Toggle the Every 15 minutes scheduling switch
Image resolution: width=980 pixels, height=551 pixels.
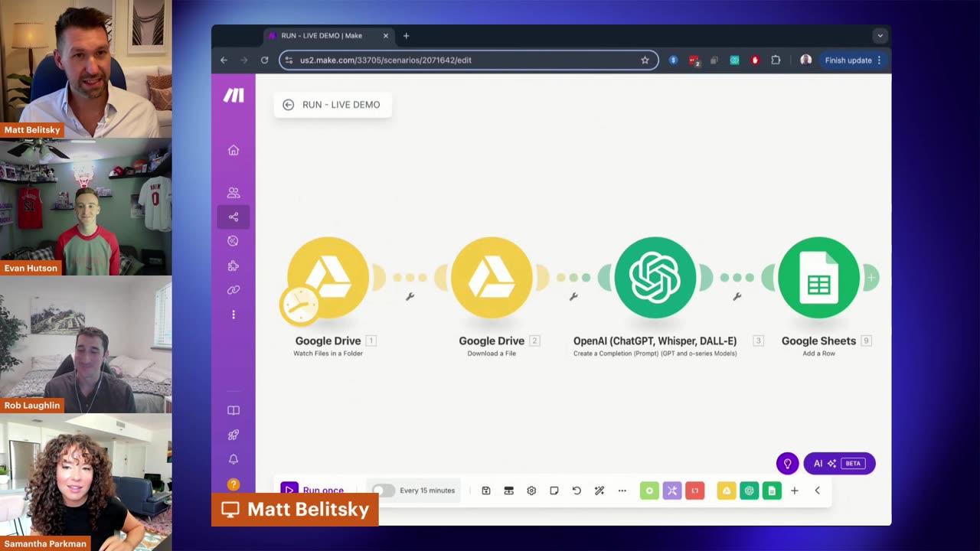[383, 491]
